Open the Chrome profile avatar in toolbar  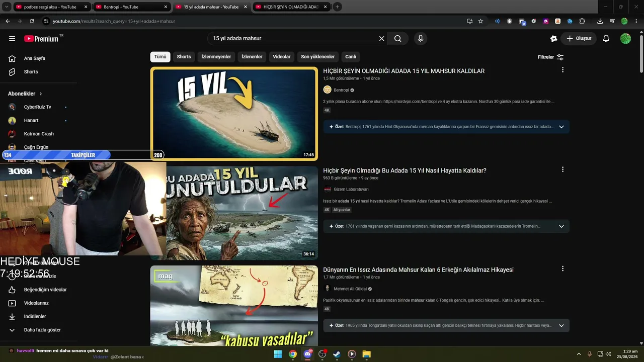[x=624, y=21]
